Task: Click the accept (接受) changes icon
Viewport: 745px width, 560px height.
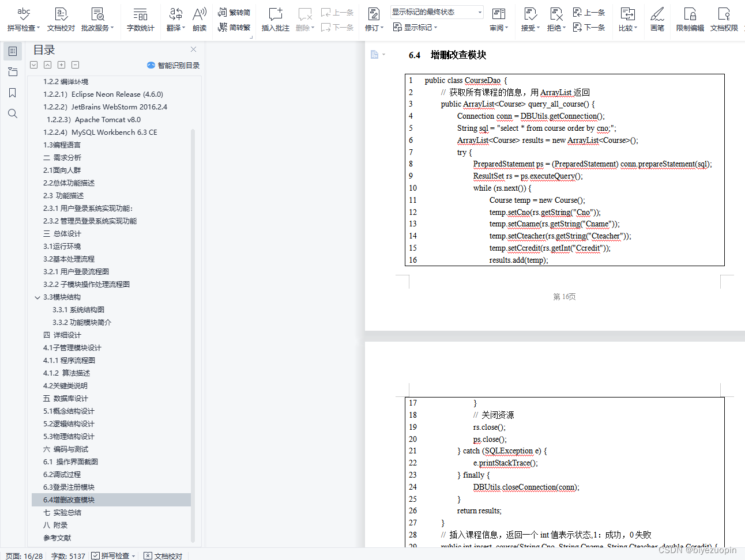Action: [530, 13]
